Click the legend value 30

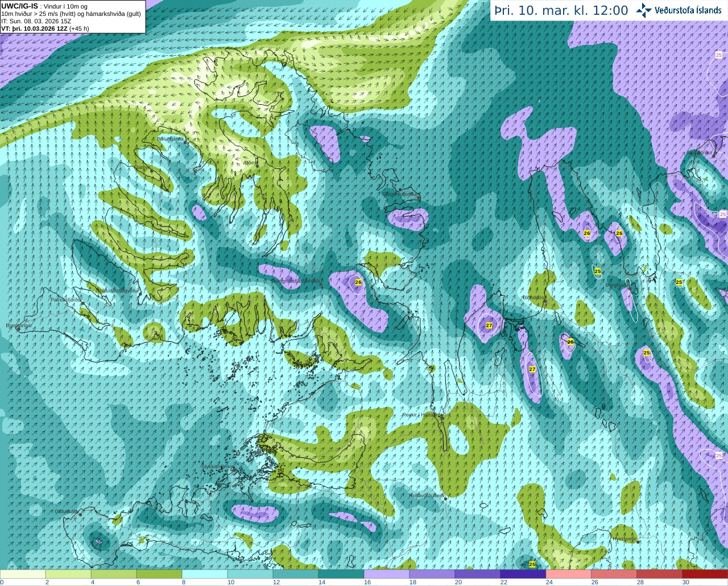click(x=685, y=582)
